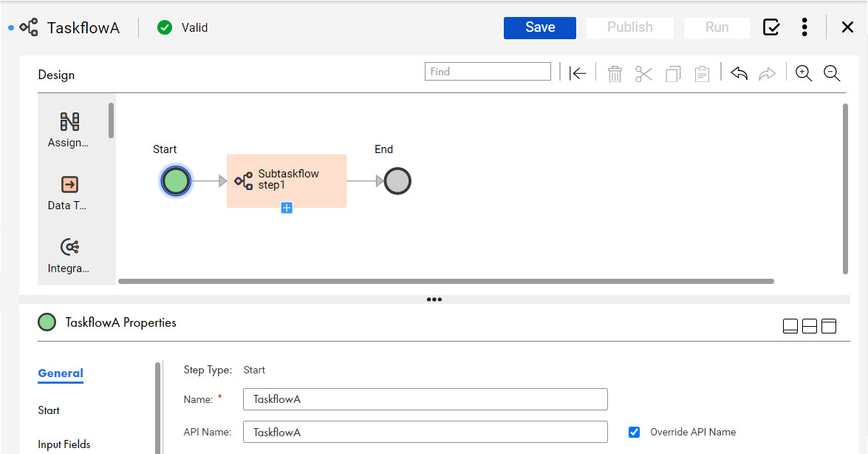Click the Save button
This screenshot has height=454, width=868.
540,27
